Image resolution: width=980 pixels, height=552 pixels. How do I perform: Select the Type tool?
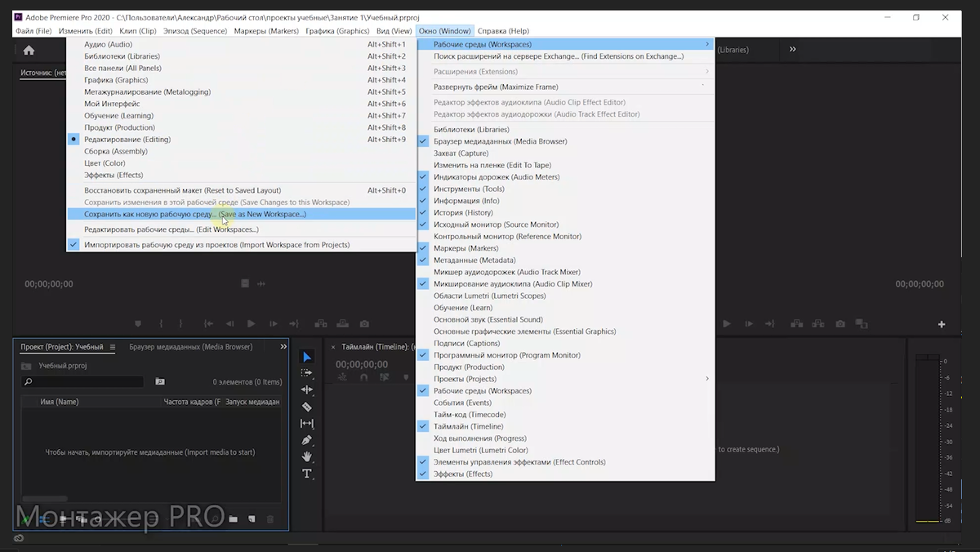[x=307, y=474]
